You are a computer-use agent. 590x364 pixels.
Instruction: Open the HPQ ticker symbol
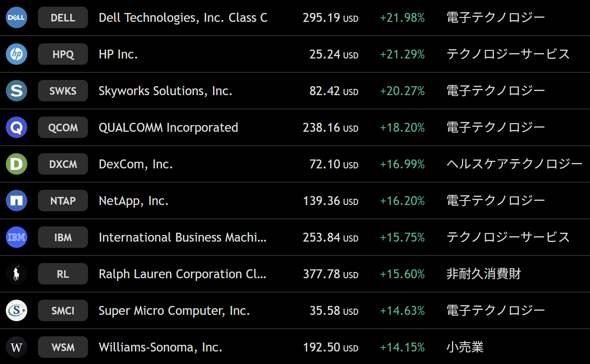(x=63, y=54)
